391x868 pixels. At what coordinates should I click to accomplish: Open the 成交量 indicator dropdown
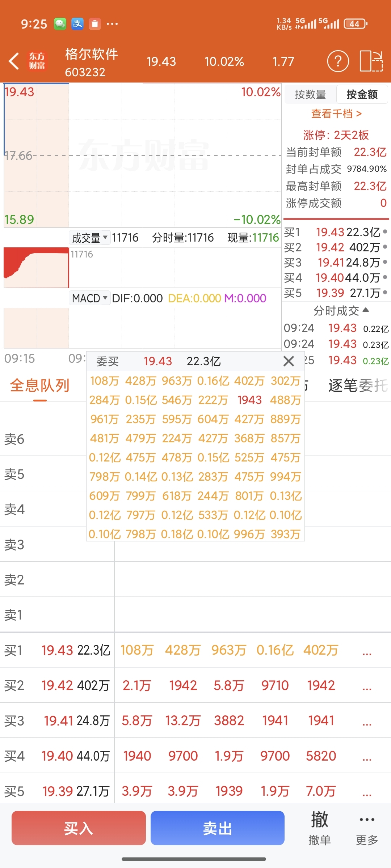(90, 238)
